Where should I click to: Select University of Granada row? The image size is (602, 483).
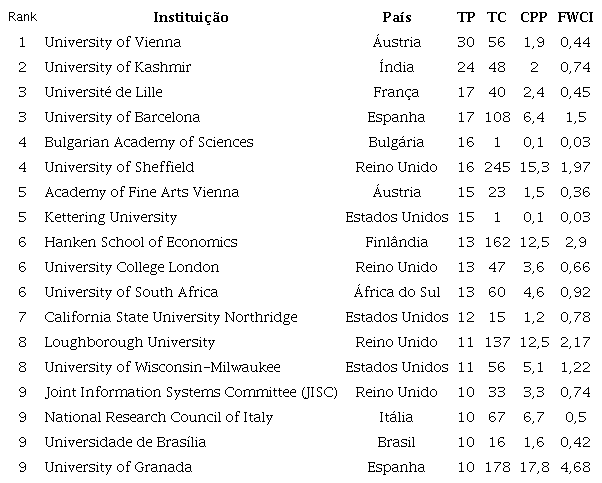tap(118, 467)
